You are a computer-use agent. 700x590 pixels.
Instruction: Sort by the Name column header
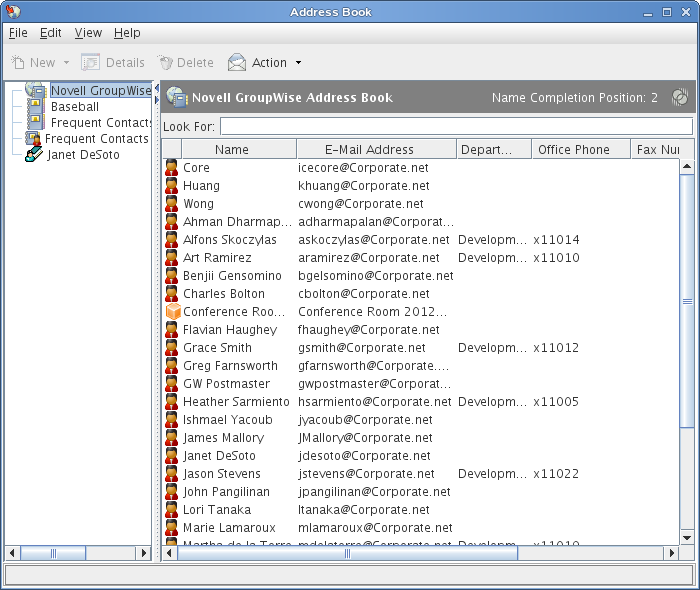pos(239,149)
